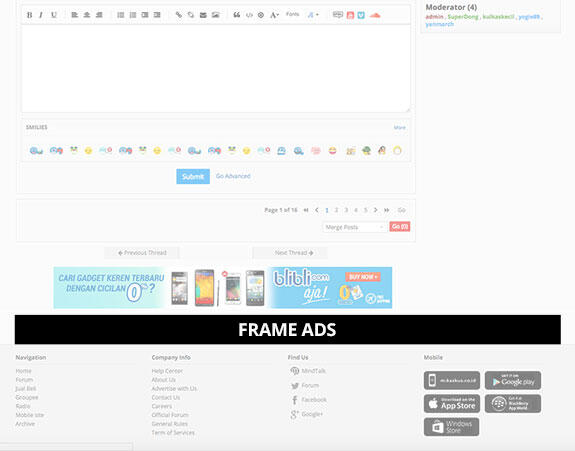Open the App Store download badge
Viewport: 575px width, 451px height.
coord(452,404)
